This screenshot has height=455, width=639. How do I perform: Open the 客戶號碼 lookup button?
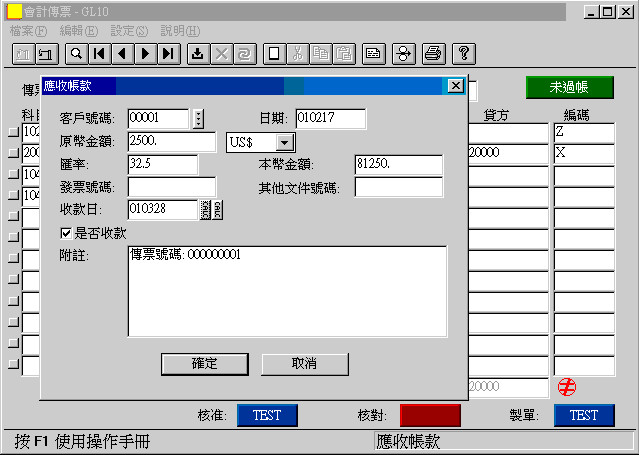[198, 120]
